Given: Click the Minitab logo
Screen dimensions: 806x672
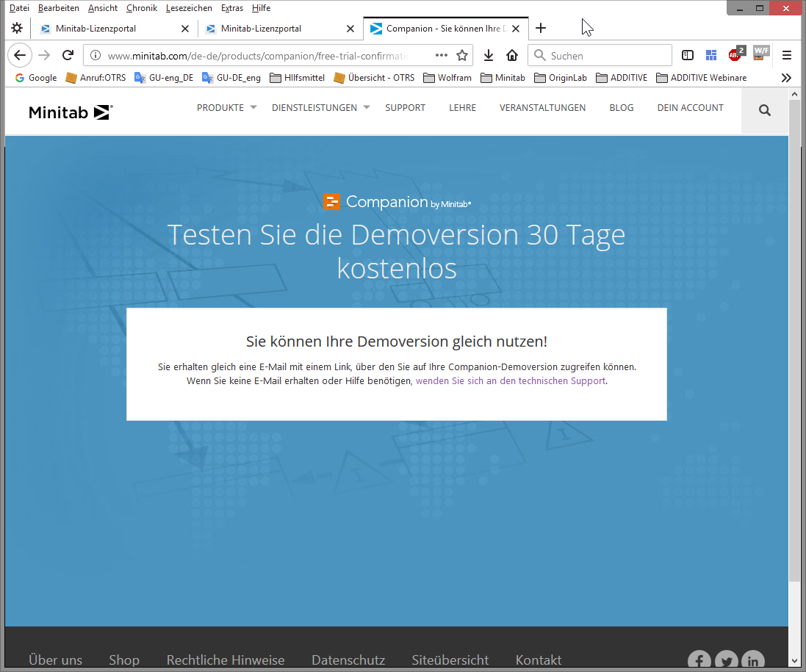Looking at the screenshot, I should click(71, 112).
